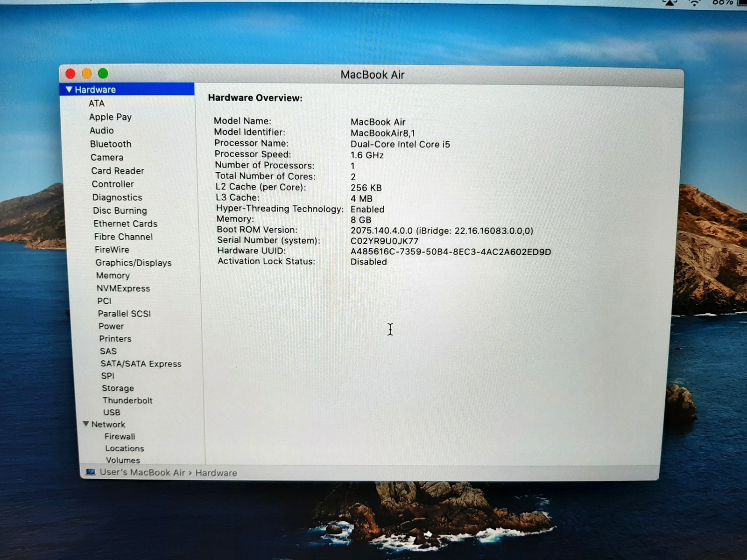
Task: Collapse the Hardware disclosure triangle
Action: coord(69,89)
